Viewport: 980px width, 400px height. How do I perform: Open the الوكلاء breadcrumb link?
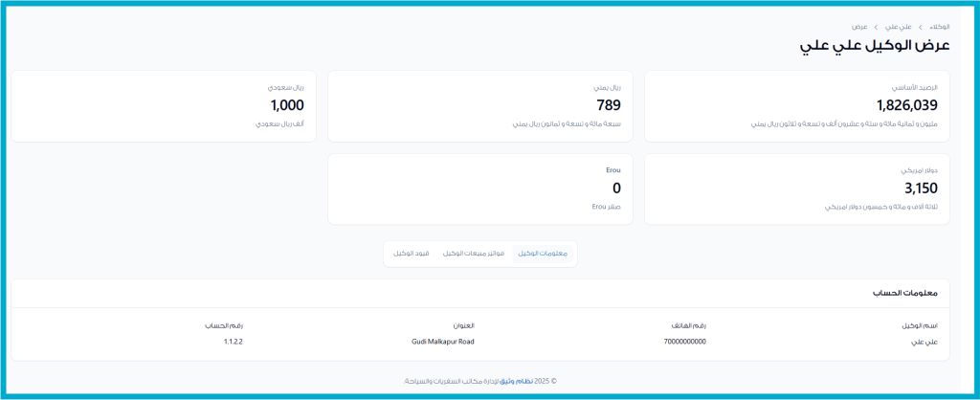tap(939, 27)
